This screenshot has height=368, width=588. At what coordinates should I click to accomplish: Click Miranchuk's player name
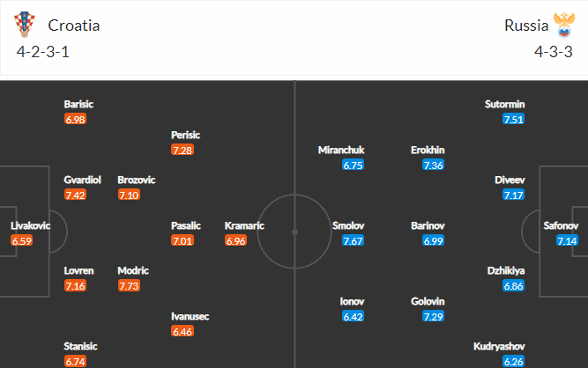point(341,151)
